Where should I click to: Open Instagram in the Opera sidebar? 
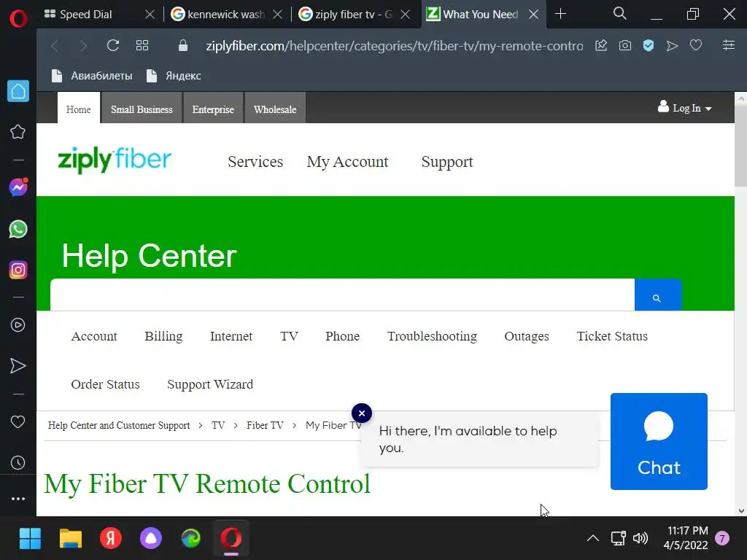18,270
